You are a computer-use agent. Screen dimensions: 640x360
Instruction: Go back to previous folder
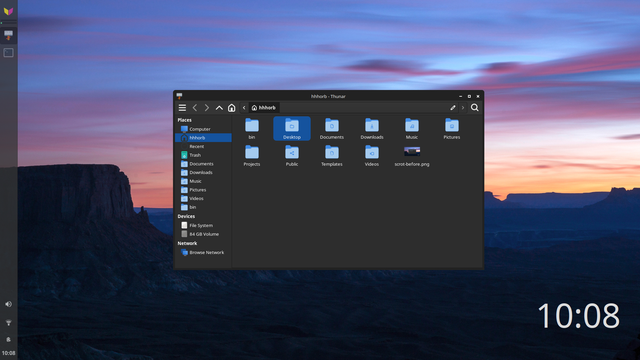pyautogui.click(x=195, y=108)
